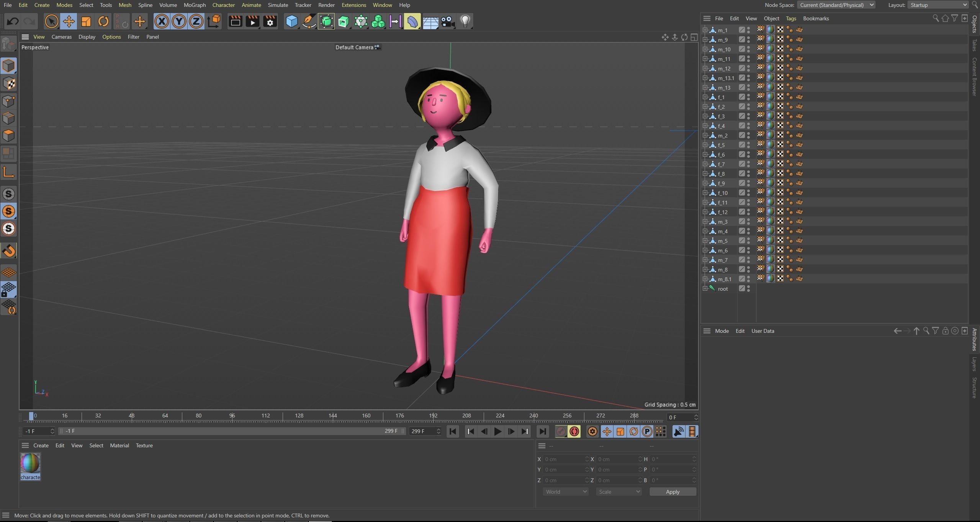Open the Layout Startup dropdown
Screen dimensions: 980x522
click(938, 5)
